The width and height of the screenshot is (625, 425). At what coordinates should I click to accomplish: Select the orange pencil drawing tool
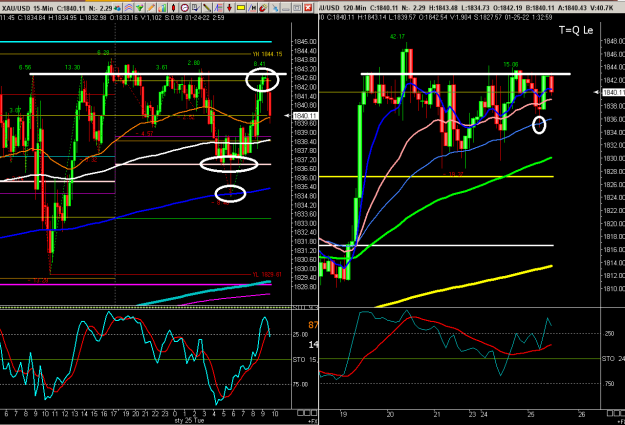[151, 8]
